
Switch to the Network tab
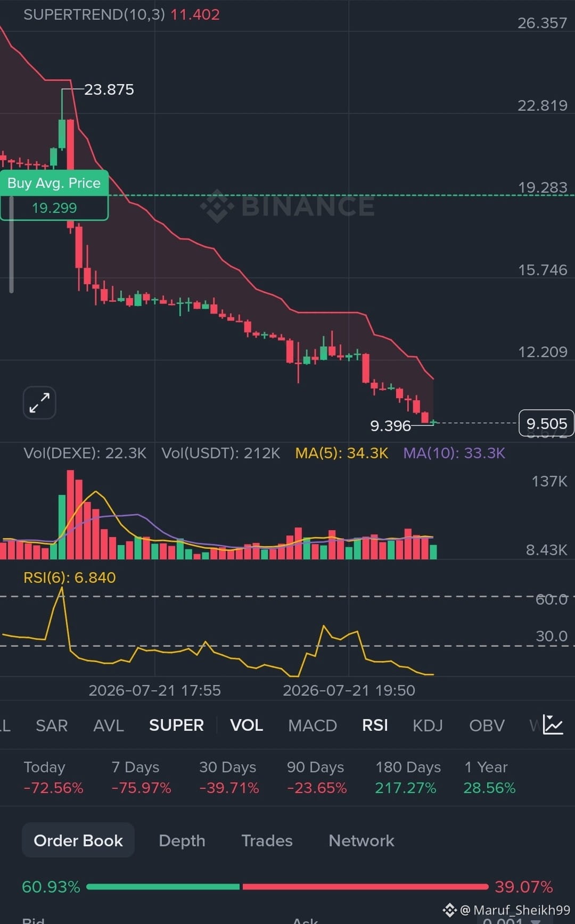[x=362, y=840]
